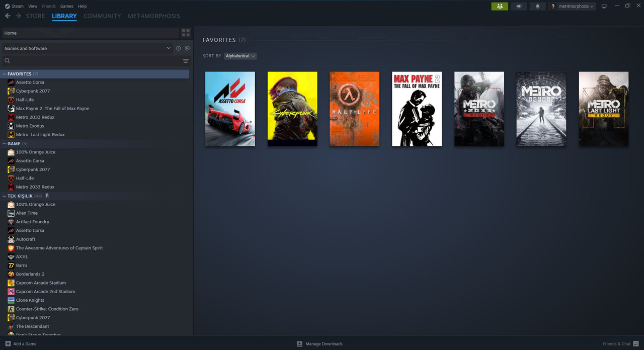
Task: Switch to the COMMUNITY tab
Action: pos(102,16)
